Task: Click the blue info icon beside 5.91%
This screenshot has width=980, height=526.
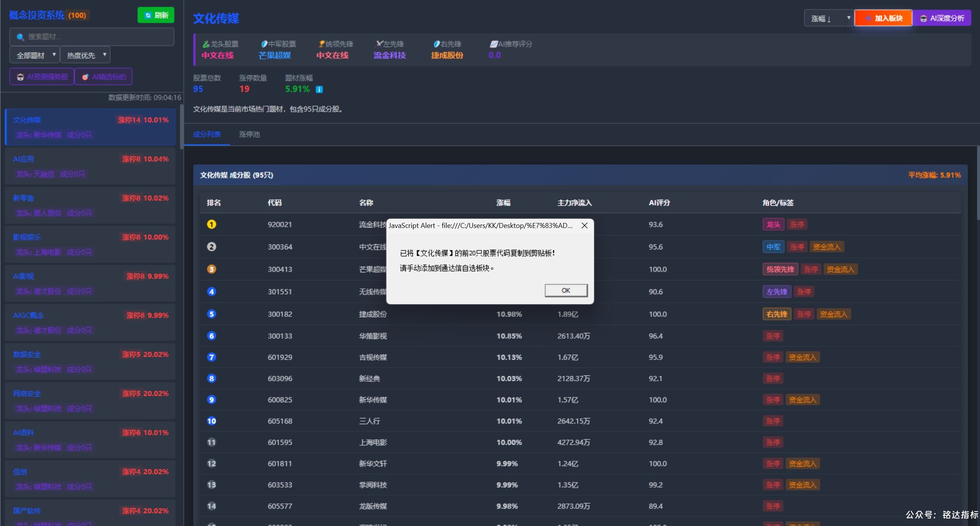Action: pyautogui.click(x=319, y=89)
